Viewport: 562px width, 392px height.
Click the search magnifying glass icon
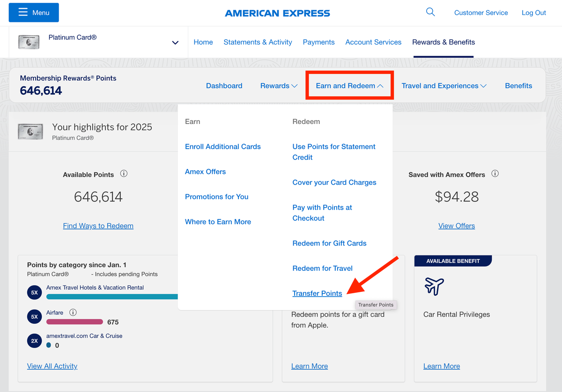tap(430, 12)
